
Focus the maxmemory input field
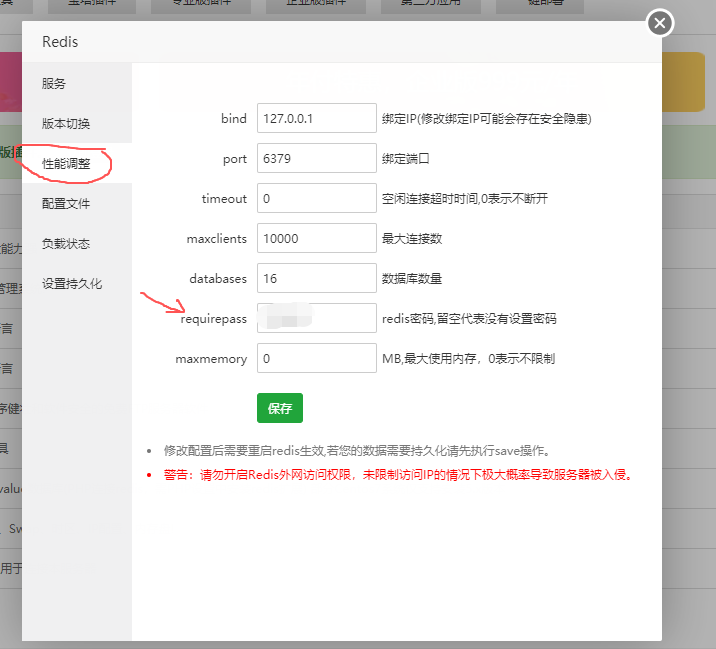coord(316,358)
